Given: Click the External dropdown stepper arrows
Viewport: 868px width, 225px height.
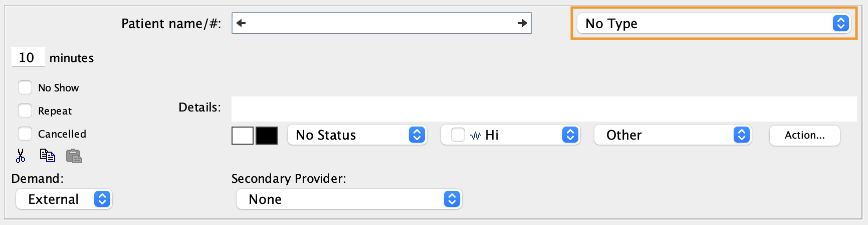Looking at the screenshot, I should 102,199.
